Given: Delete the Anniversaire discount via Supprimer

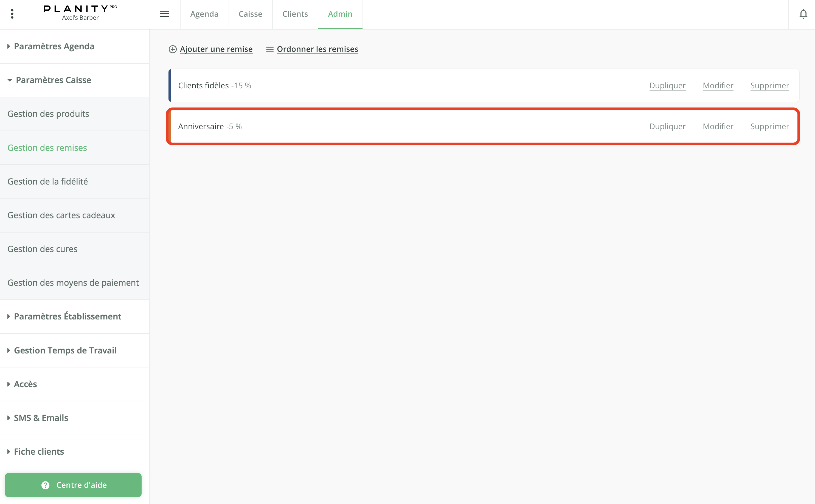Looking at the screenshot, I should click(x=769, y=126).
